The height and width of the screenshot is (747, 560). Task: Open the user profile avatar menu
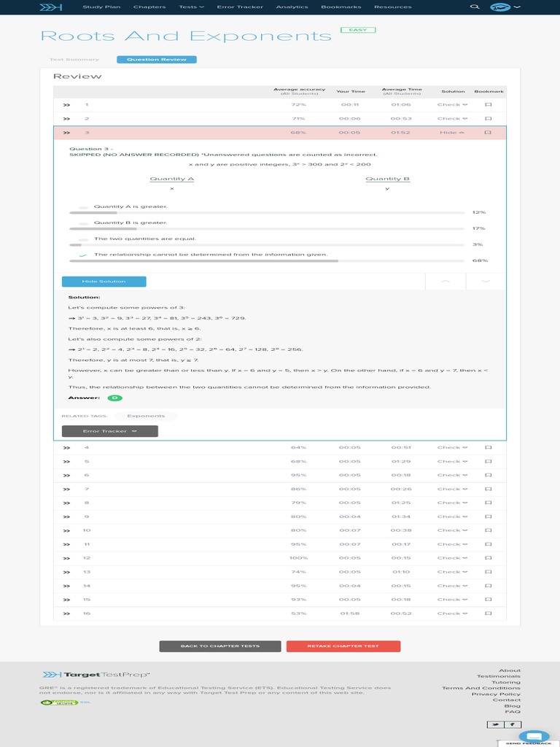[505, 7]
